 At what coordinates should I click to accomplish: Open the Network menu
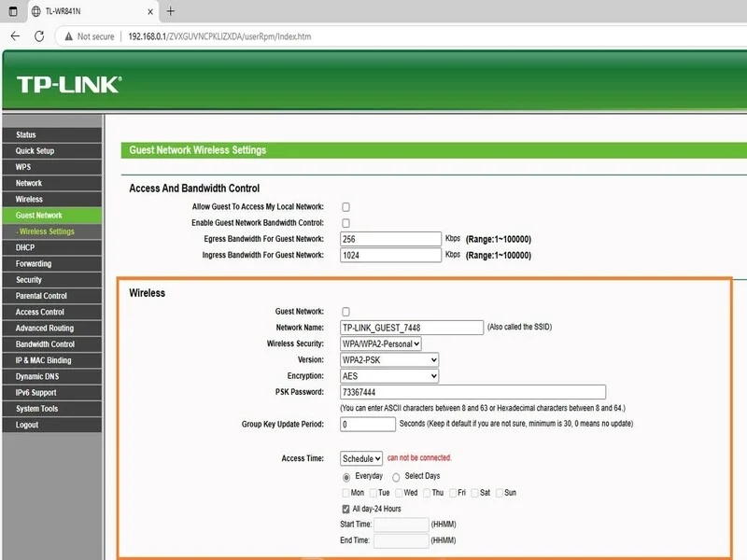pyautogui.click(x=52, y=183)
